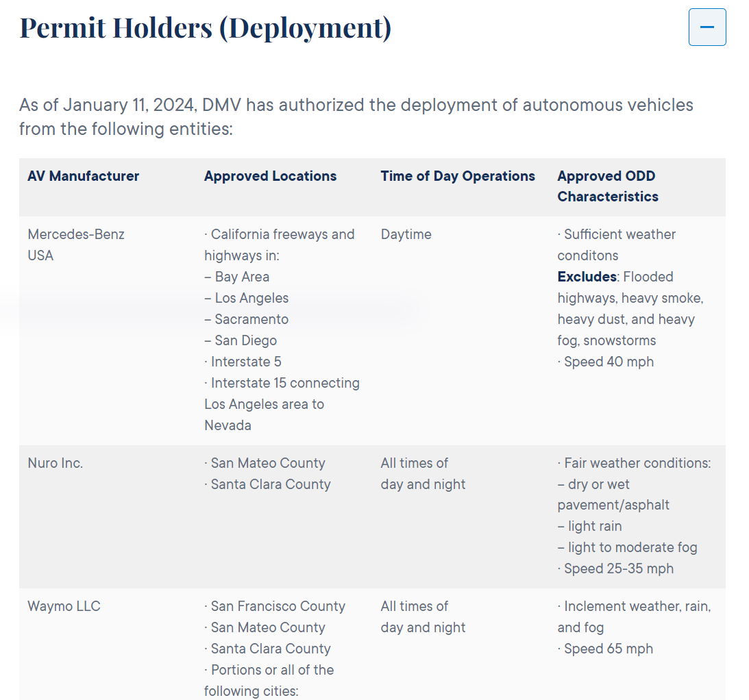Viewport: 749px width, 700px height.
Task: Click the Approved Locations column header
Action: pos(270,176)
